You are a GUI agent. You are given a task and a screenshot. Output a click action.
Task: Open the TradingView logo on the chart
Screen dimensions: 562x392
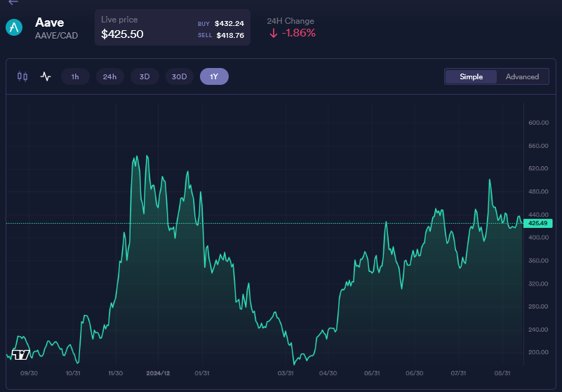(x=21, y=355)
